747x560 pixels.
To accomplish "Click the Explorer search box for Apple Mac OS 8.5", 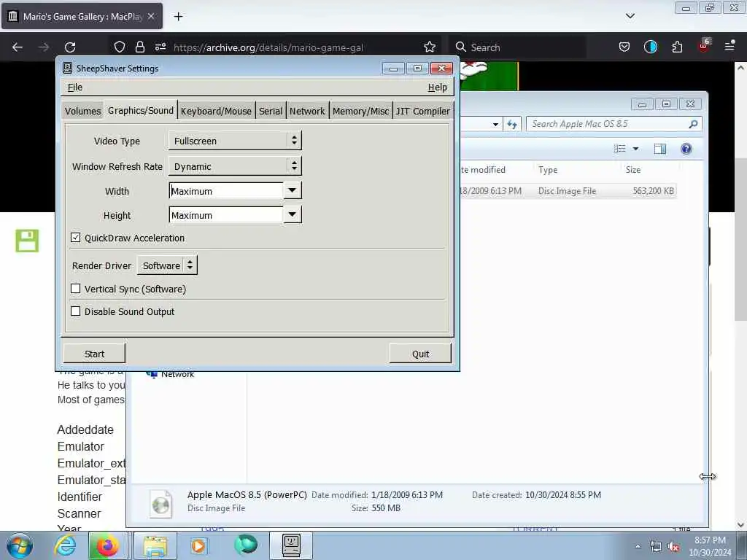I will click(x=614, y=124).
